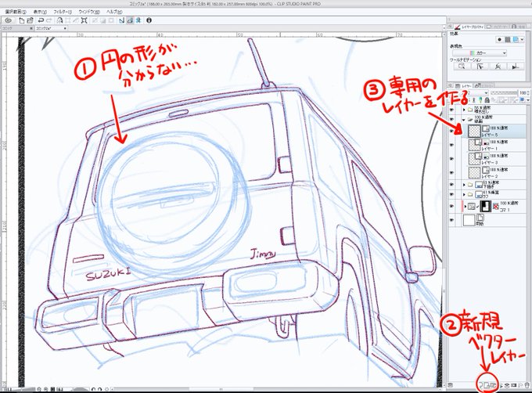Toggle Snap to Special Ruler icon
532x393 pixels.
[130, 20]
